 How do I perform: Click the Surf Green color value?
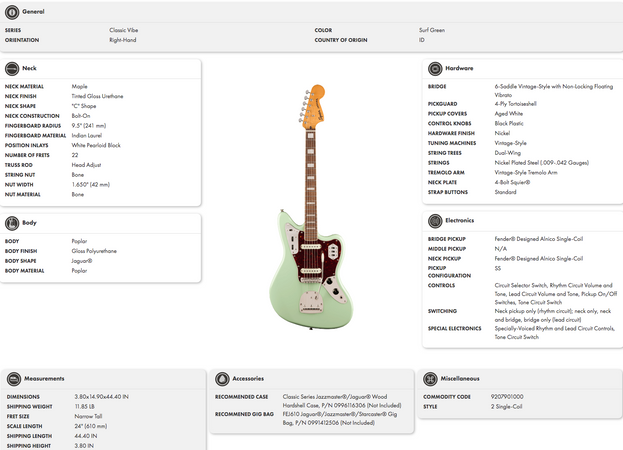[432, 30]
